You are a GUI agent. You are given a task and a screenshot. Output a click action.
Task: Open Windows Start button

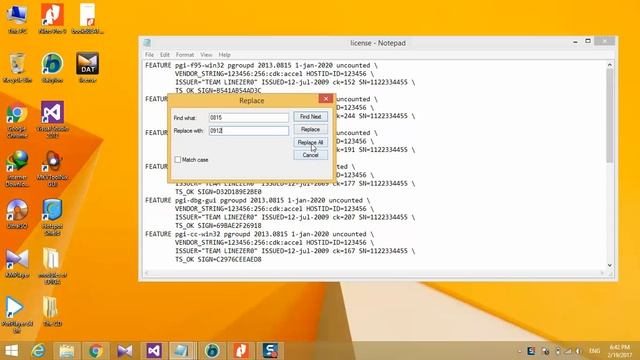click(11, 351)
